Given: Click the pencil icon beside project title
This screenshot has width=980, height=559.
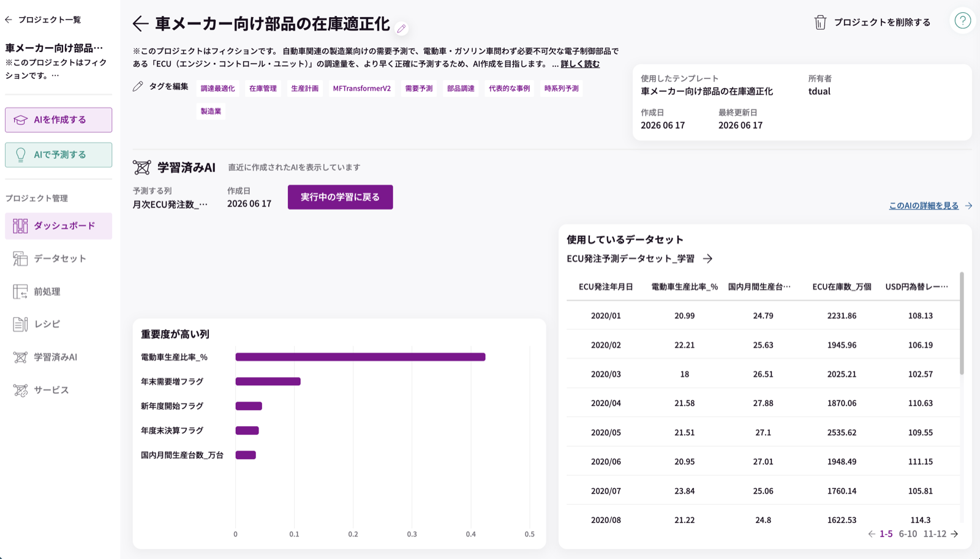Looking at the screenshot, I should (x=401, y=28).
